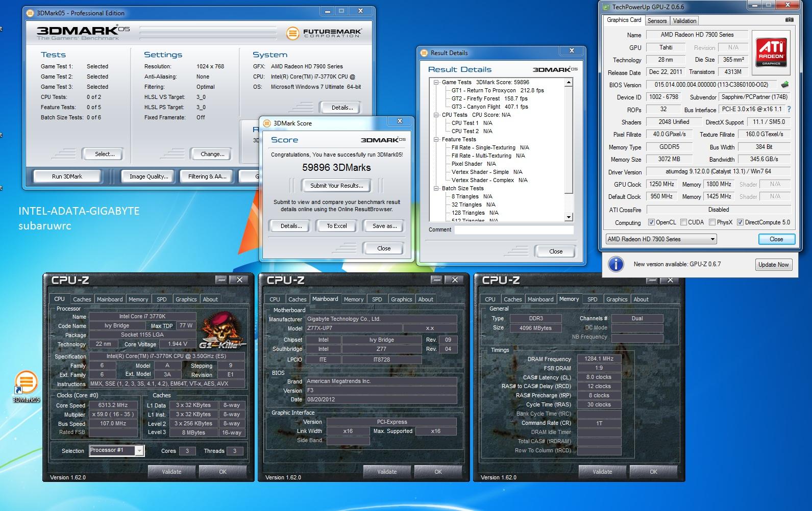Click the Result Details window title icon
The height and width of the screenshot is (511, 812).
(x=423, y=53)
